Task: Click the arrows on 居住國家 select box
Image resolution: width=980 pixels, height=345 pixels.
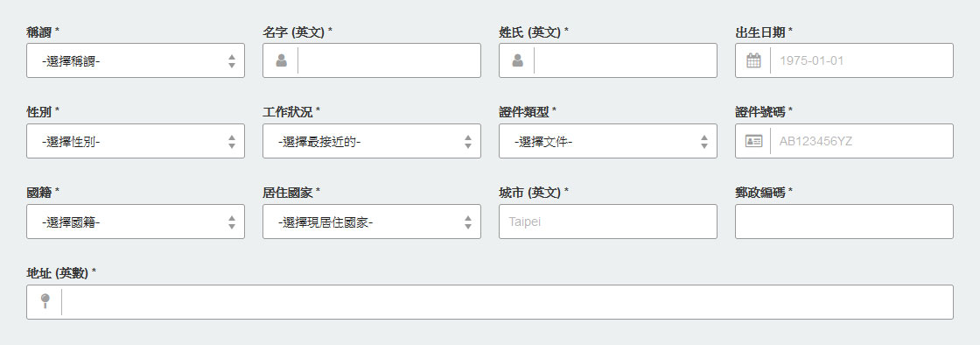Action: point(468,222)
